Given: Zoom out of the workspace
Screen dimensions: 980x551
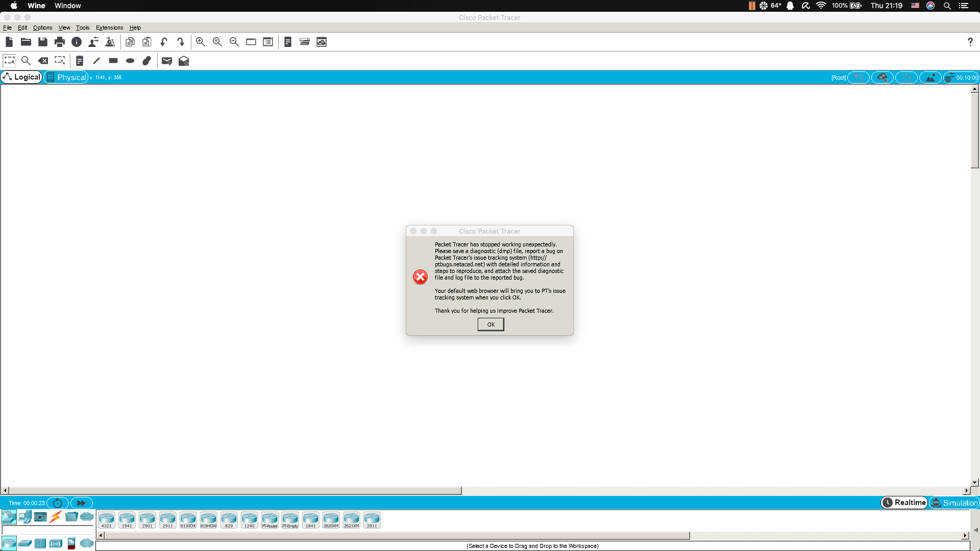Looking at the screenshot, I should point(234,42).
